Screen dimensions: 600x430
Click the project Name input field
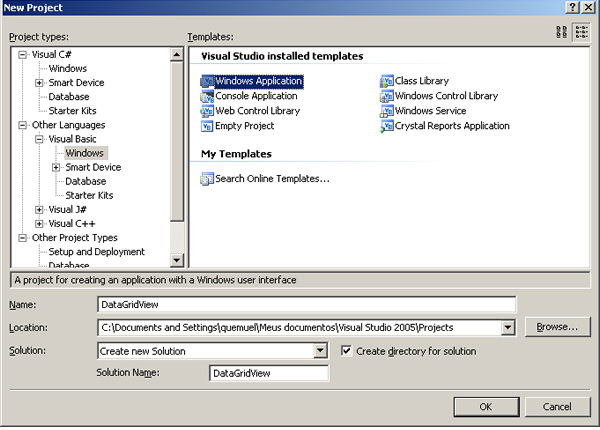(307, 305)
